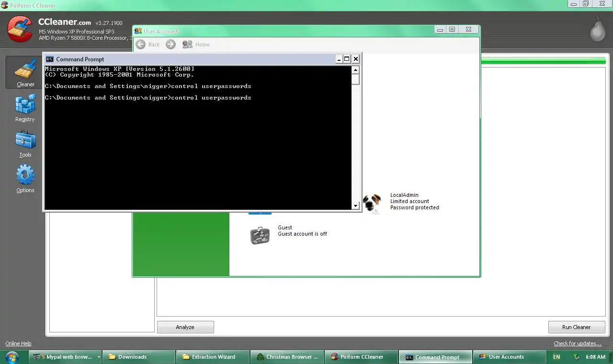
Task: Select the LocalAdmin account name text
Action: click(x=404, y=195)
